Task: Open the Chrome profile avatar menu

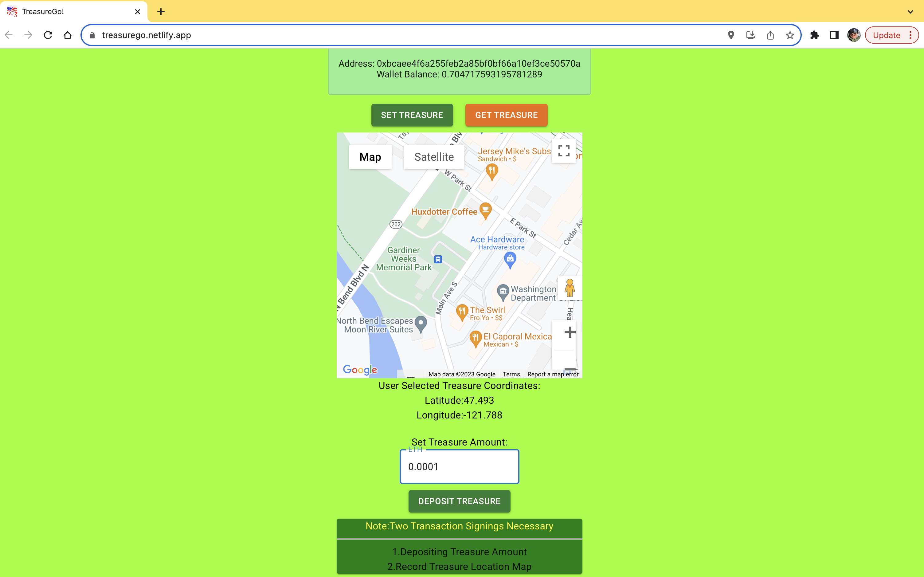Action: pos(853,35)
